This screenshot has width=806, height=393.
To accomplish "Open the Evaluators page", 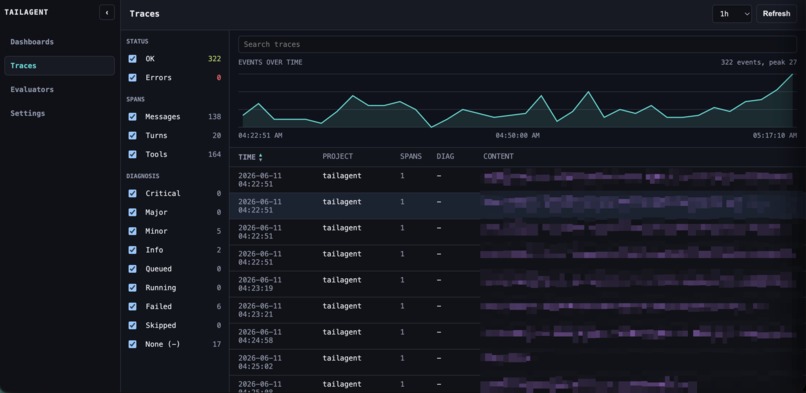I will (x=32, y=89).
